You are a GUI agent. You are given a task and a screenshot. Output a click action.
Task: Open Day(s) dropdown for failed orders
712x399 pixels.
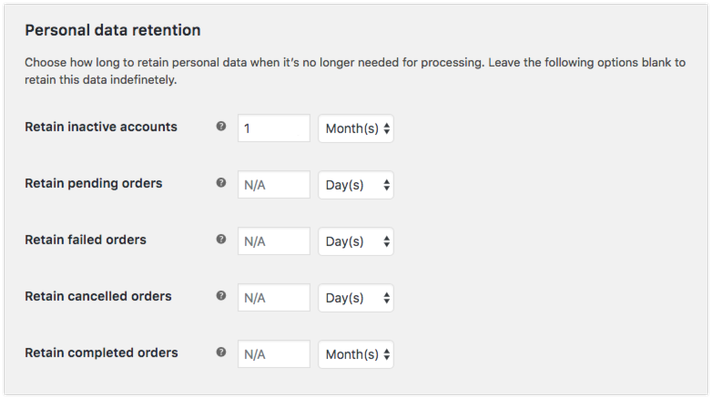point(356,241)
